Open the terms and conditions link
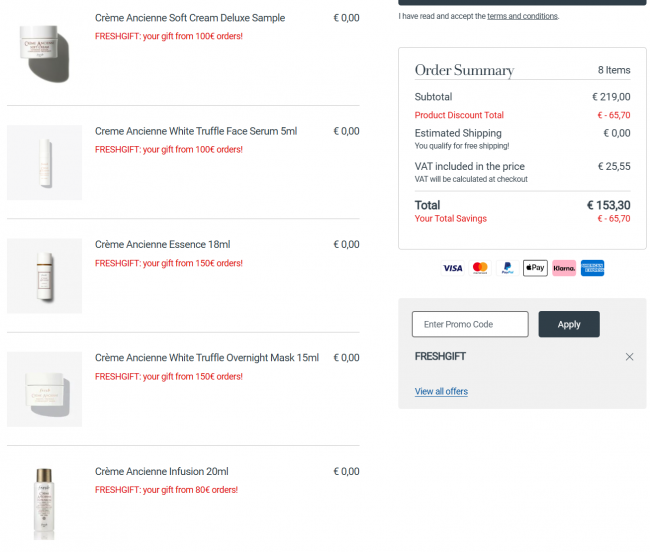The height and width of the screenshot is (552, 650). click(522, 17)
